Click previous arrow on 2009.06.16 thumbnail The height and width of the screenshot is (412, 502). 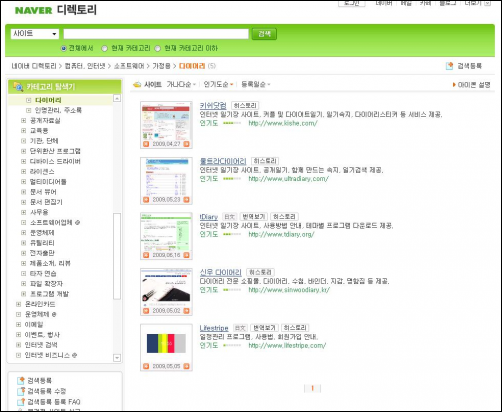[146, 255]
